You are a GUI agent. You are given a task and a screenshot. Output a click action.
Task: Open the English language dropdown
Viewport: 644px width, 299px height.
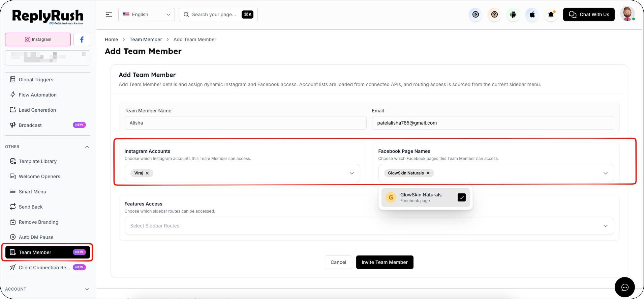pos(147,15)
